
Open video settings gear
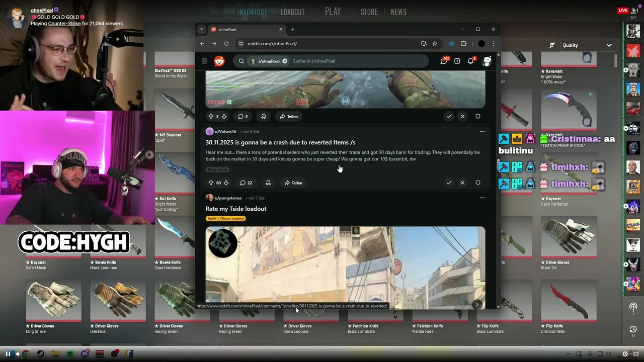(x=625, y=354)
